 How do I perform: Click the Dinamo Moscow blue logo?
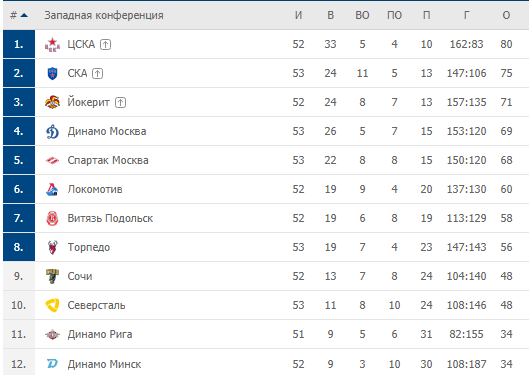tap(52, 132)
